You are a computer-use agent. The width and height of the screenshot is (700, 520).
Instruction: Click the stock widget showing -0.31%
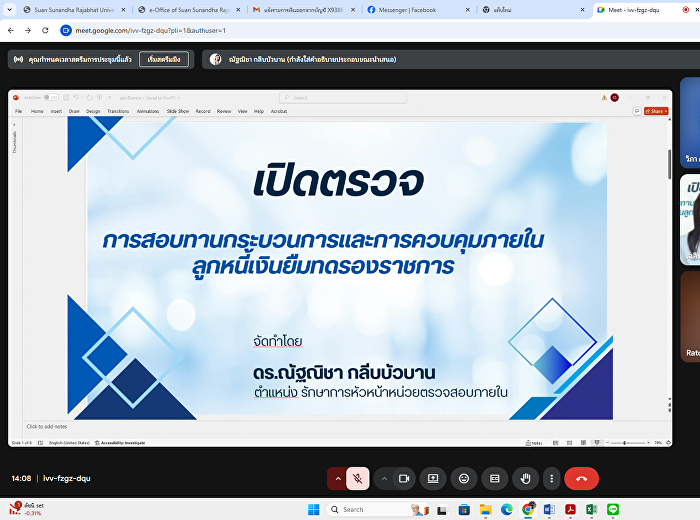[x=27, y=509]
